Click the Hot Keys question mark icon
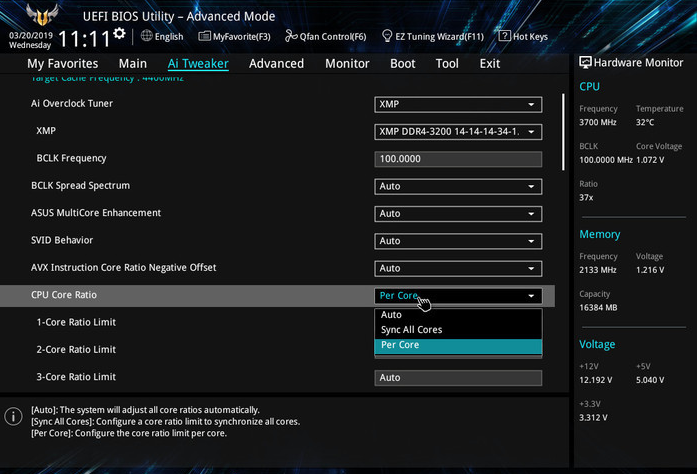The height and width of the screenshot is (474, 698). coord(505,36)
